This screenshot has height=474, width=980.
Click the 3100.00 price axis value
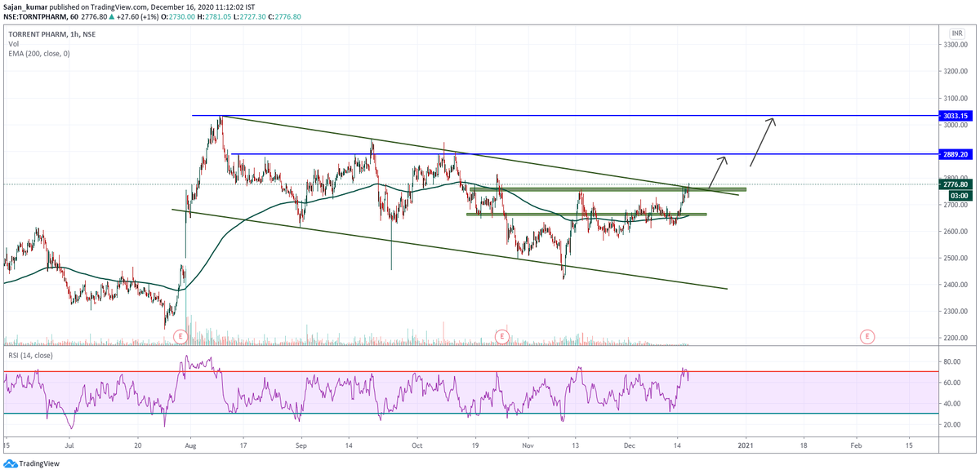click(x=955, y=99)
